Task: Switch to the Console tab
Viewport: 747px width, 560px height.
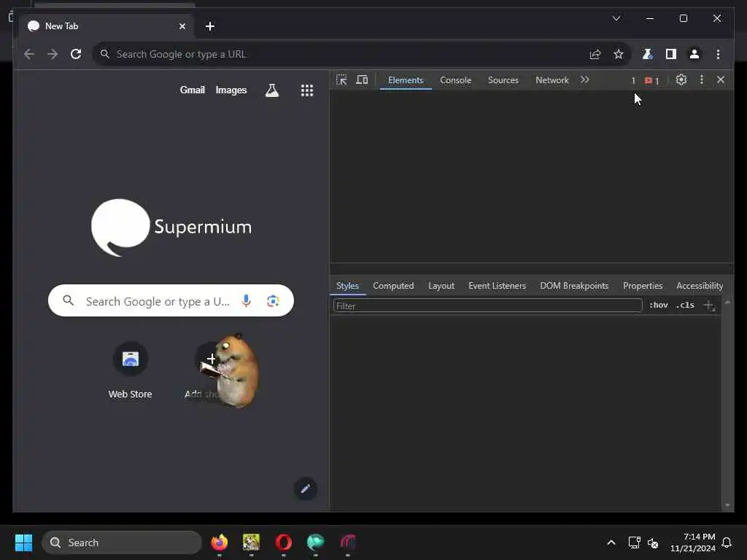Action: coord(455,80)
